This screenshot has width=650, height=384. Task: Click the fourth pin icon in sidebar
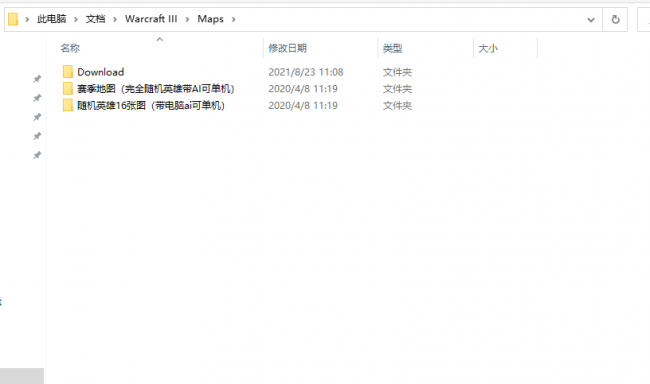tap(37, 136)
